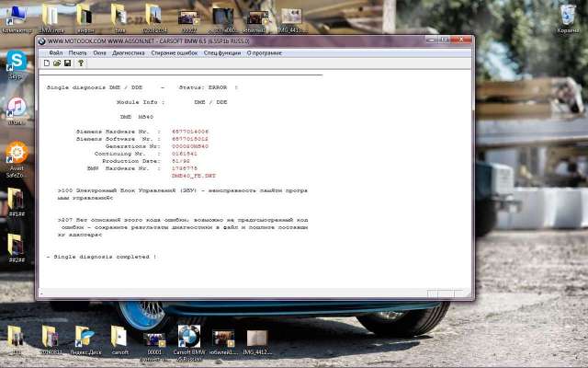
Task: Click the Save floppy disk toolbar icon
Action: pyautogui.click(x=67, y=63)
